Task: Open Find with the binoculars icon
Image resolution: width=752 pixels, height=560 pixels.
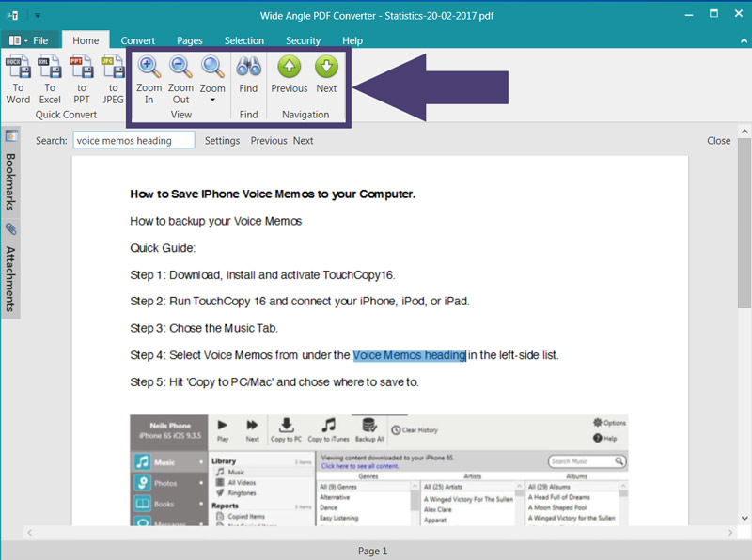Action: [x=248, y=75]
